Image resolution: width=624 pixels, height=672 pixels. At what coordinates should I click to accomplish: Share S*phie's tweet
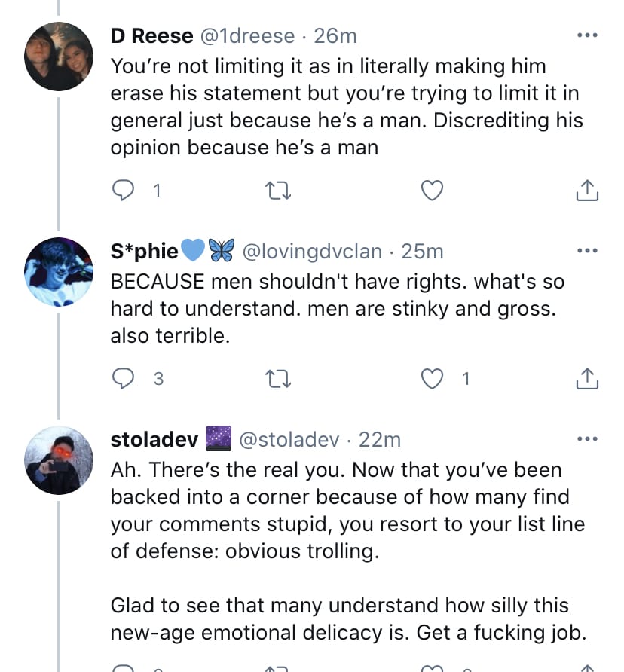pyautogui.click(x=587, y=380)
